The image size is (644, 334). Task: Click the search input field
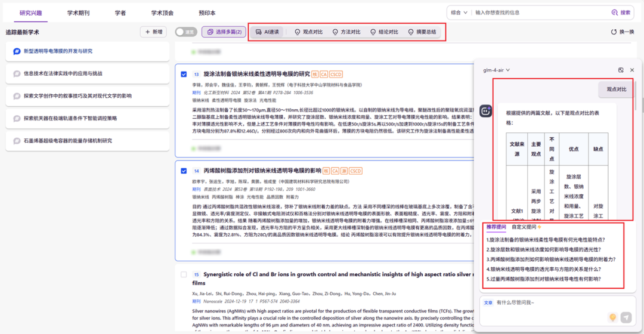click(x=537, y=12)
